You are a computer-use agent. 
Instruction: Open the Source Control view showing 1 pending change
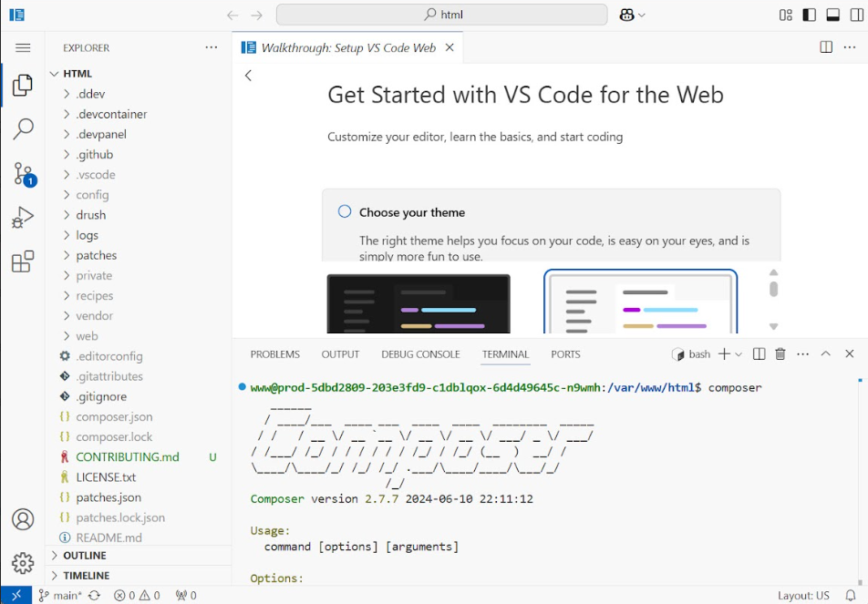(23, 173)
